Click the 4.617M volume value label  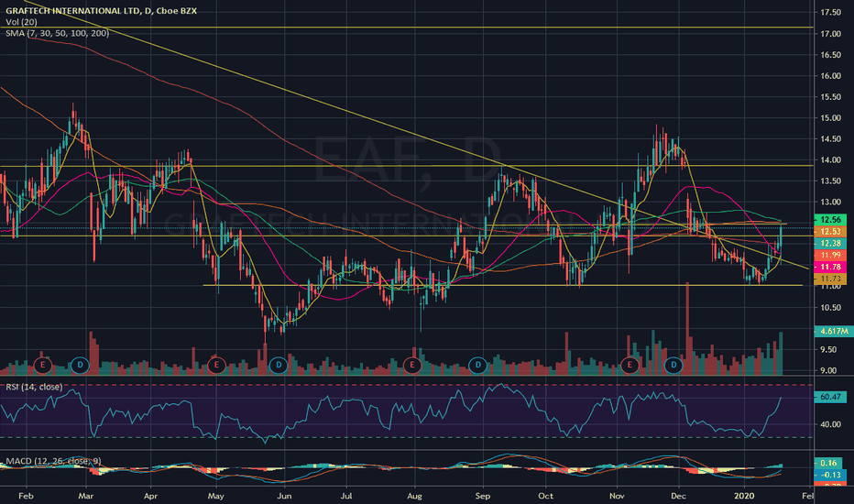[833, 332]
